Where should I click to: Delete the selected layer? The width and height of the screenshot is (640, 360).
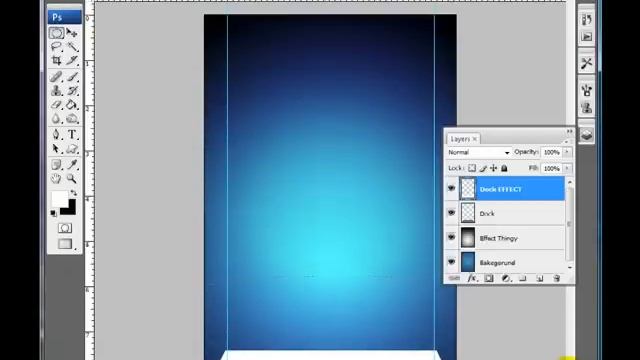(x=556, y=278)
